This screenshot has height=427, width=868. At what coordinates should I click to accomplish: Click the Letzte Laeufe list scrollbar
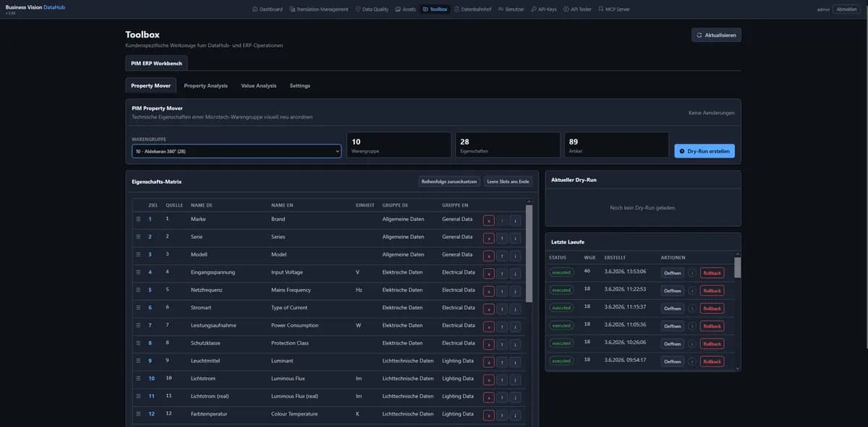click(738, 267)
